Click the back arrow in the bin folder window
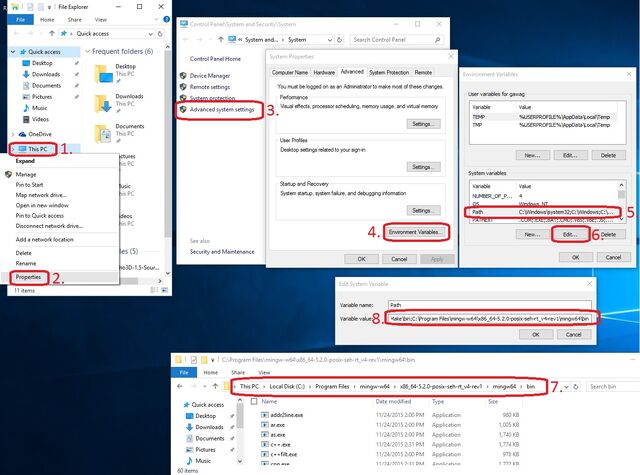Image resolution: width=640 pixels, height=475 pixels. pyautogui.click(x=180, y=386)
